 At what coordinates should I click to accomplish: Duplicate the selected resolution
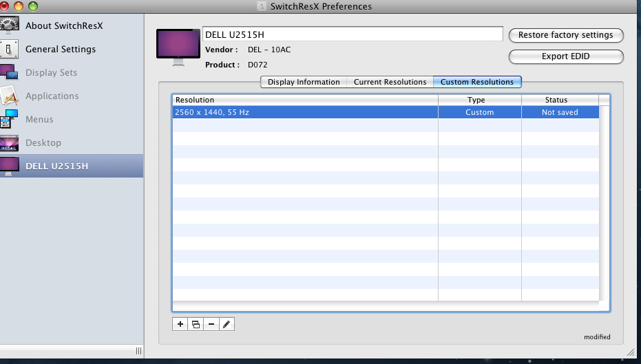pyautogui.click(x=196, y=324)
